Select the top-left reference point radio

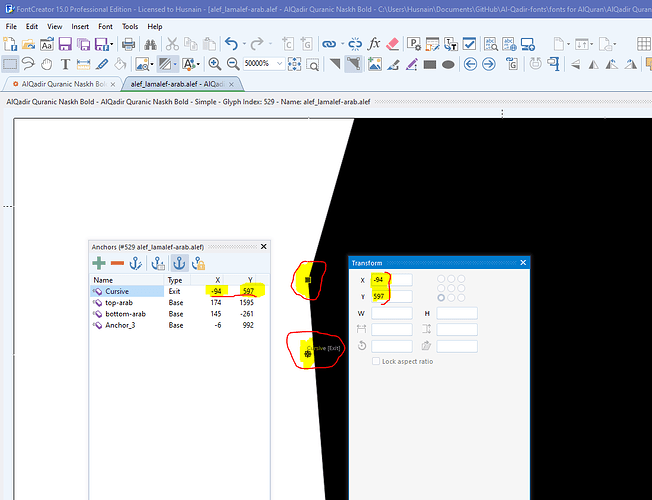point(441,278)
